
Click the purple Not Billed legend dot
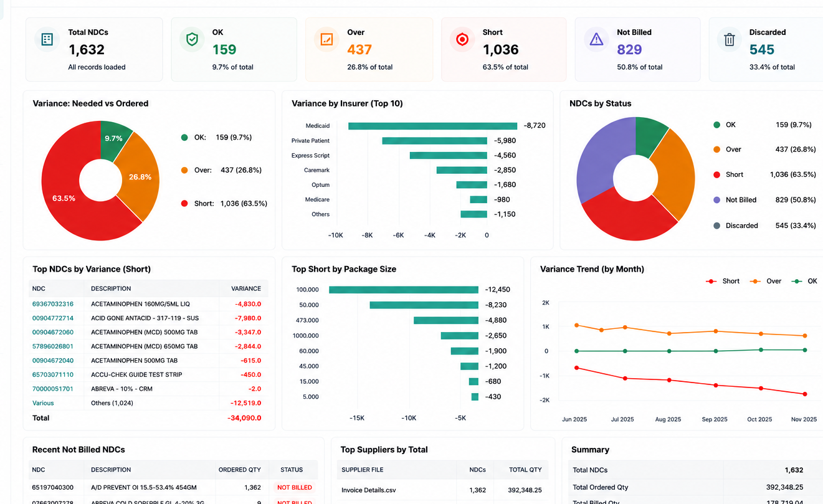pos(716,200)
